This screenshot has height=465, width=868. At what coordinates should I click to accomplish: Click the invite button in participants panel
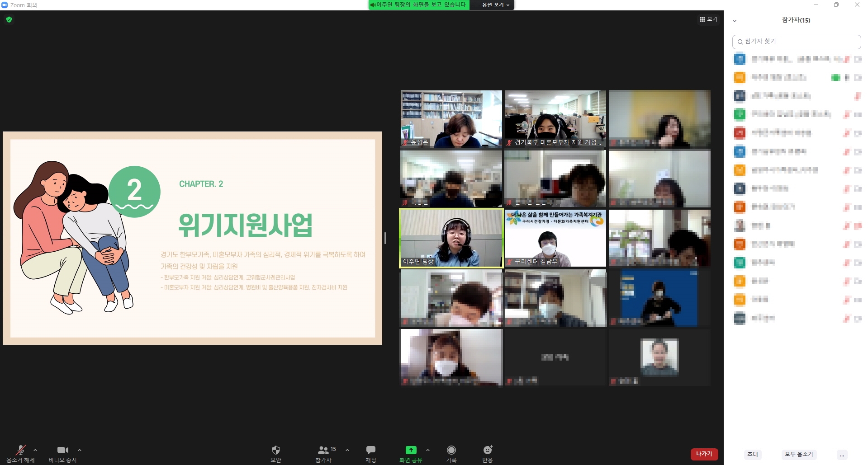point(753,454)
